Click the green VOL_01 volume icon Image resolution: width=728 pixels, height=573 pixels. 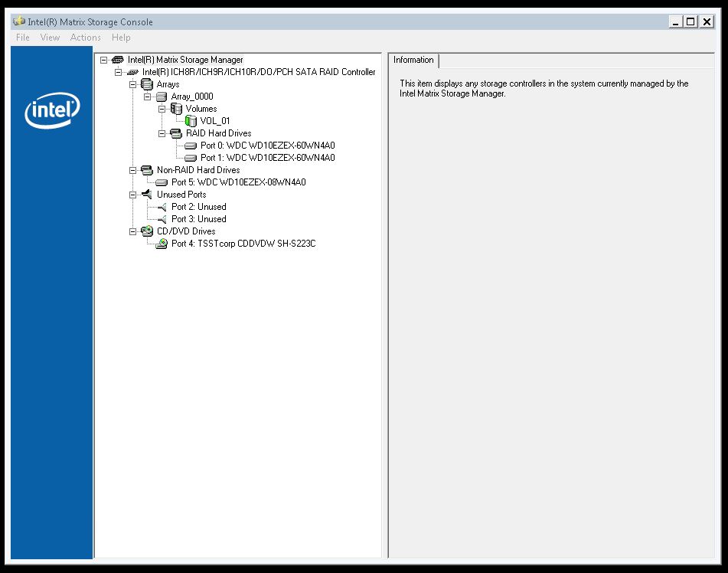[x=191, y=121]
